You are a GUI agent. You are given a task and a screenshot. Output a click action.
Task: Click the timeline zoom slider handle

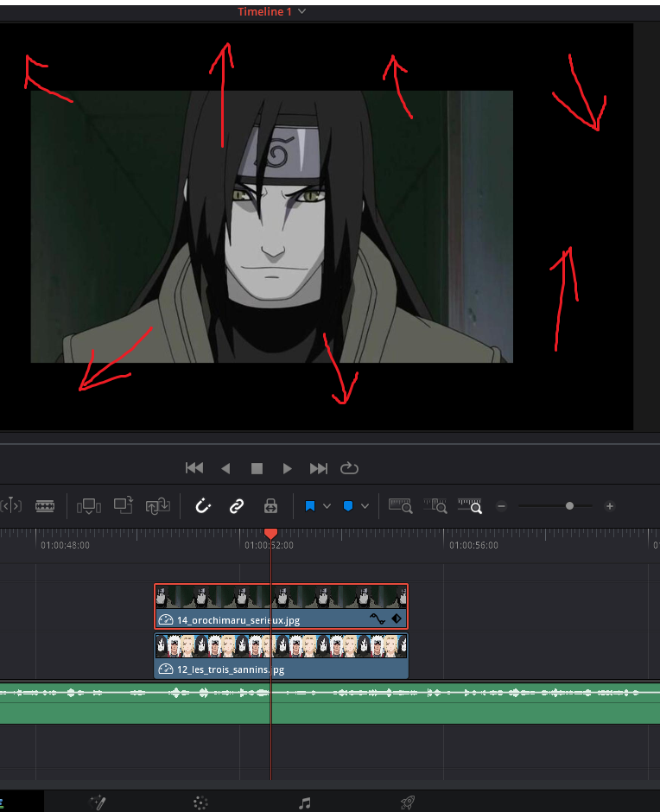click(569, 506)
